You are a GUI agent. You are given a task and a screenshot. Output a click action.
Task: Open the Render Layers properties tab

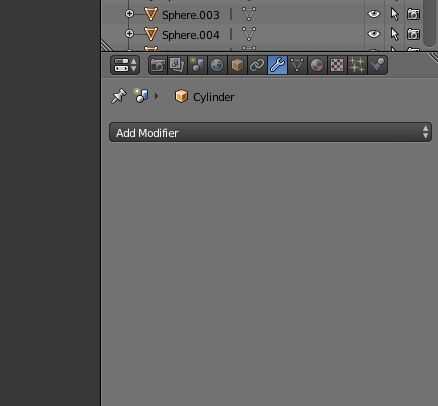click(177, 65)
